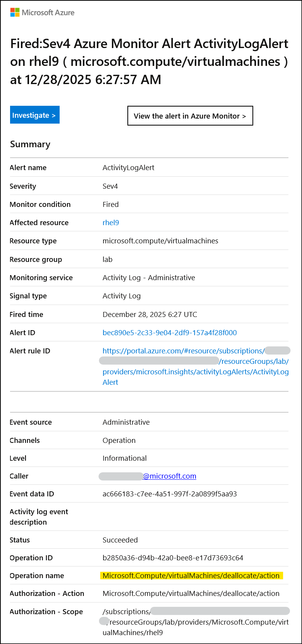Screen dimensions: 302x644
Task: Click the caller @microsoft.com email link
Action: 170,476
